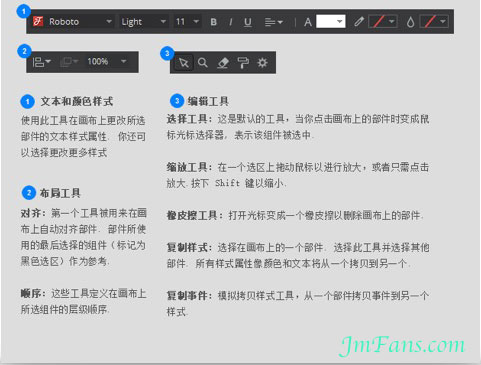
Task: Click the JmFans.com watermark text
Action: (402, 346)
